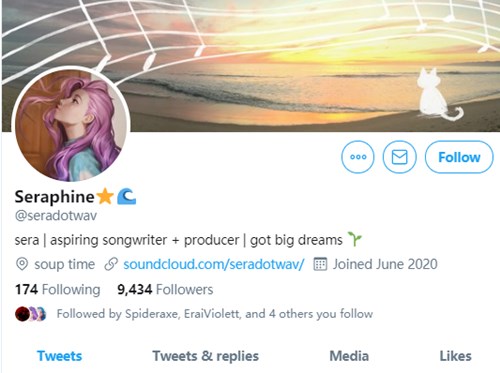Image resolution: width=500 pixels, height=373 pixels.
Task: Click the location pin icon
Action: (22, 264)
